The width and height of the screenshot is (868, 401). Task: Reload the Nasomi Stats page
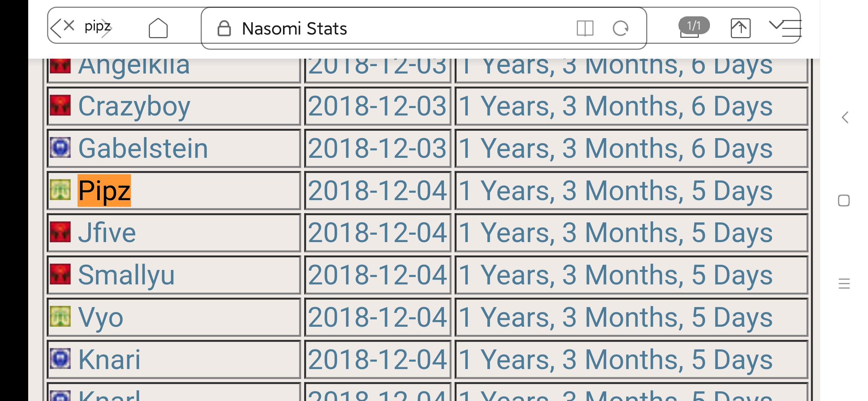[620, 28]
